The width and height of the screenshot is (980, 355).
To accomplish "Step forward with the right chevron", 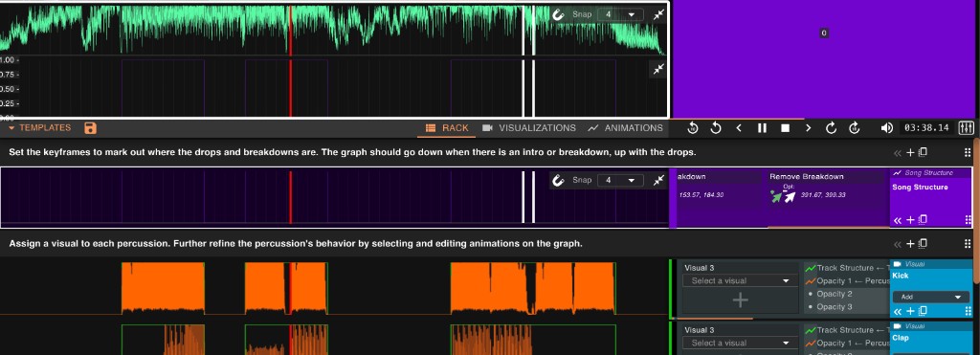I will [808, 128].
